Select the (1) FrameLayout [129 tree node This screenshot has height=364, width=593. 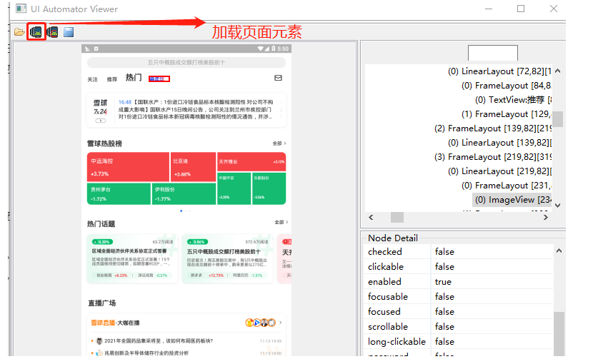[506, 114]
